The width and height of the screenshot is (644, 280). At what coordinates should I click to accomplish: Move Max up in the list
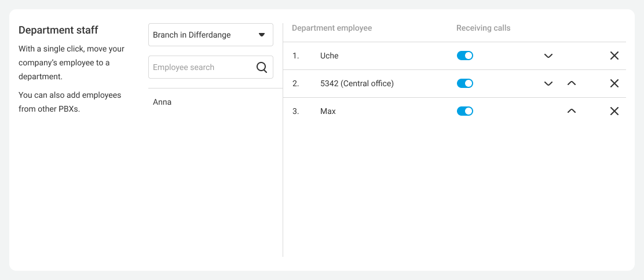pos(572,111)
